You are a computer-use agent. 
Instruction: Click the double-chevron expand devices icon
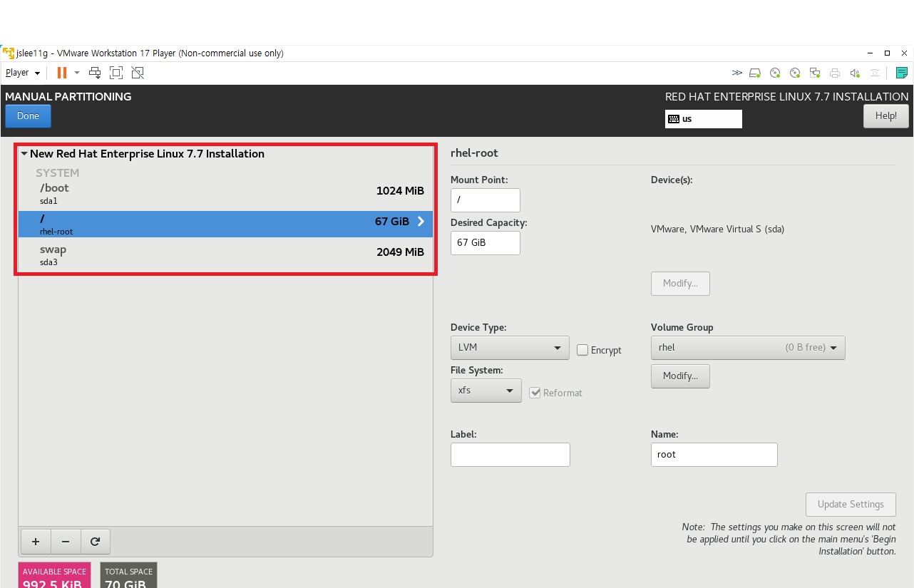(737, 73)
